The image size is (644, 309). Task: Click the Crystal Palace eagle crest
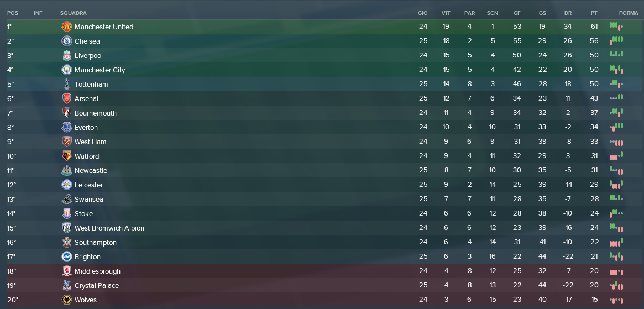tap(66, 286)
